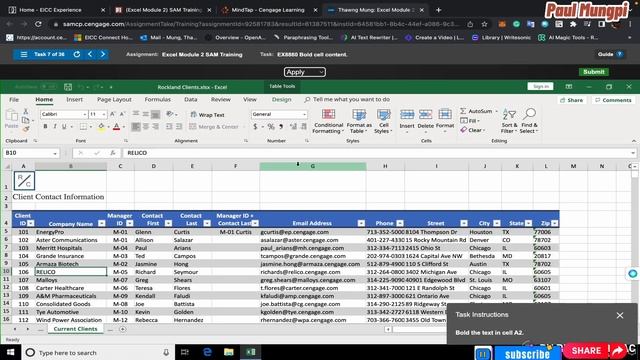The width and height of the screenshot is (640, 360).
Task: Open the Comments button
Action: [x=613, y=100]
